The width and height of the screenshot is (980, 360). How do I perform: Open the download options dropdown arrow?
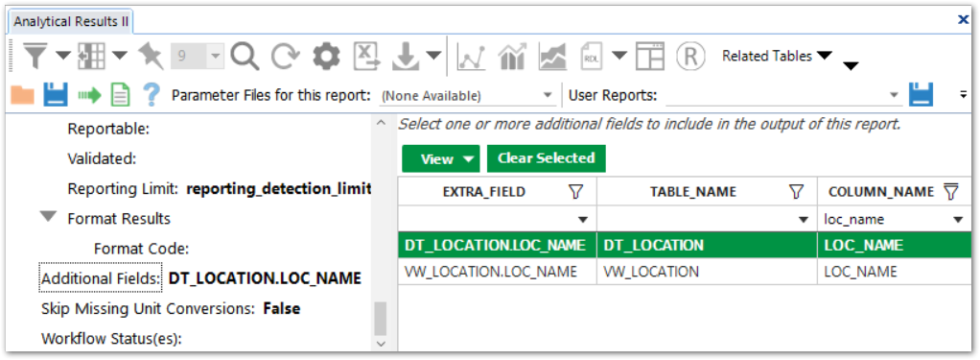tap(433, 57)
